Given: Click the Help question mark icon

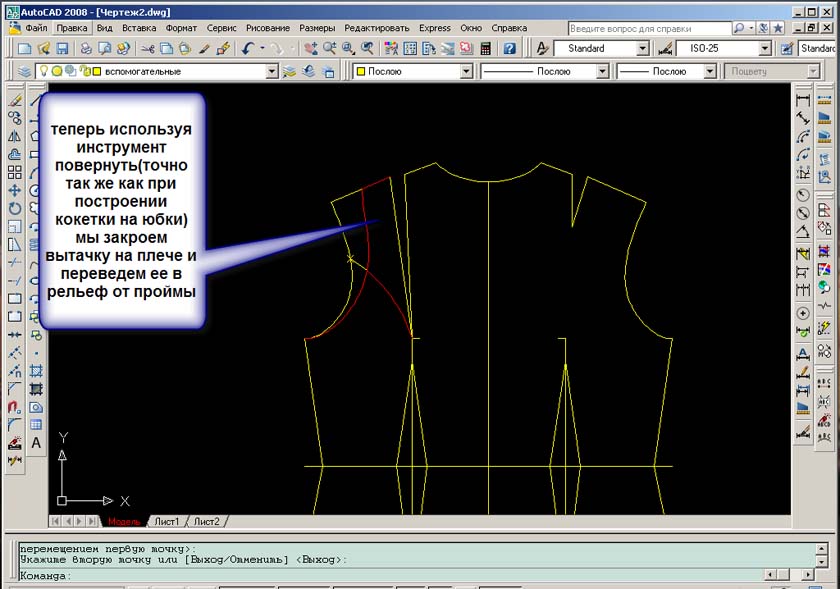Looking at the screenshot, I should point(509,48).
